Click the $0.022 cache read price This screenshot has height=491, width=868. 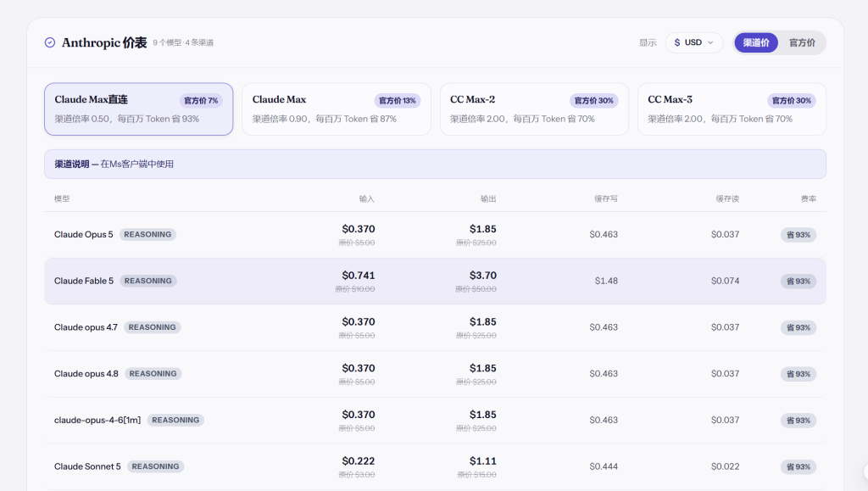click(726, 466)
